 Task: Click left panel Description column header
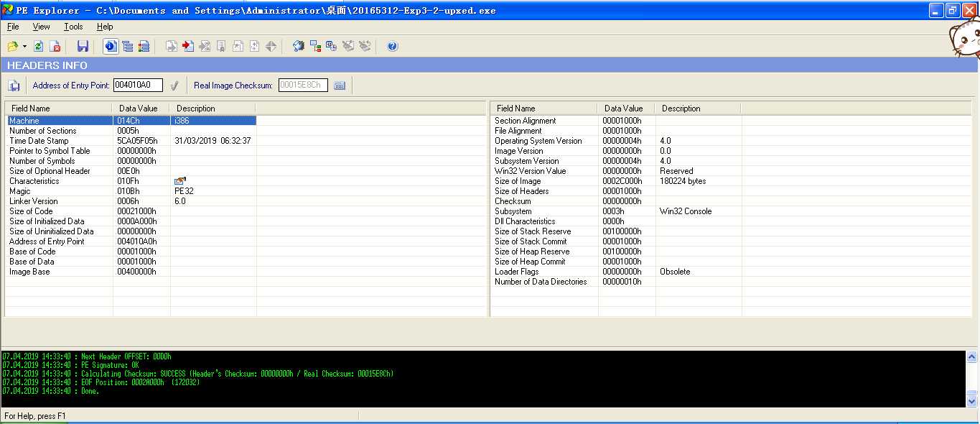pyautogui.click(x=213, y=109)
